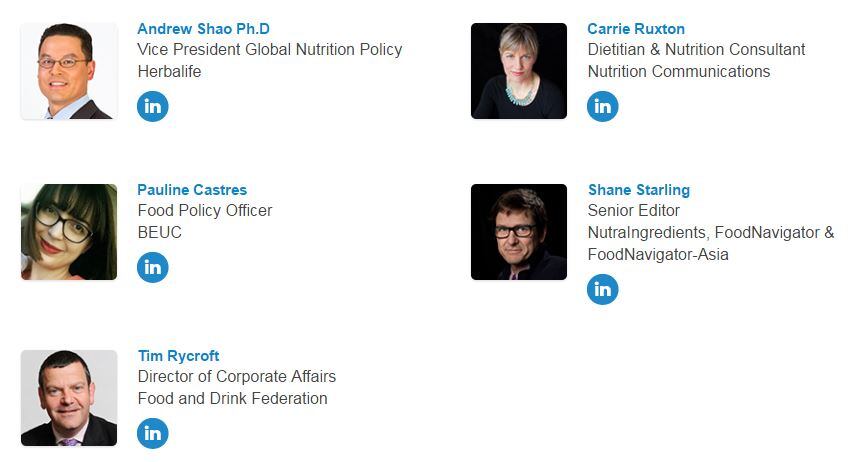Click Carrie Ruxton's LinkedIn icon
The height and width of the screenshot is (462, 853).
[x=602, y=106]
